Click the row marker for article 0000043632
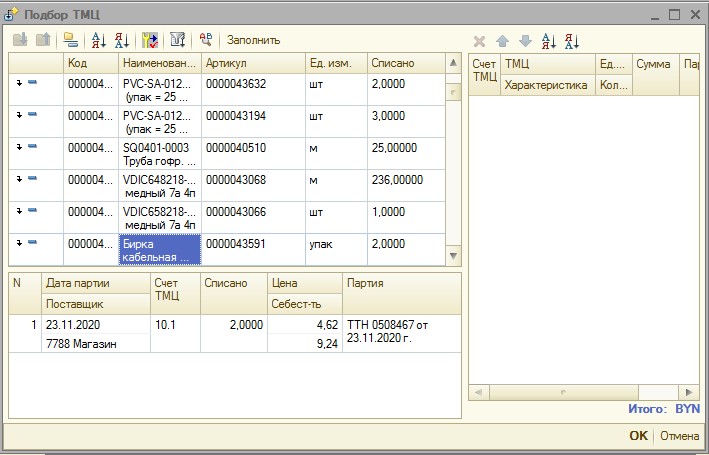 coord(26,84)
